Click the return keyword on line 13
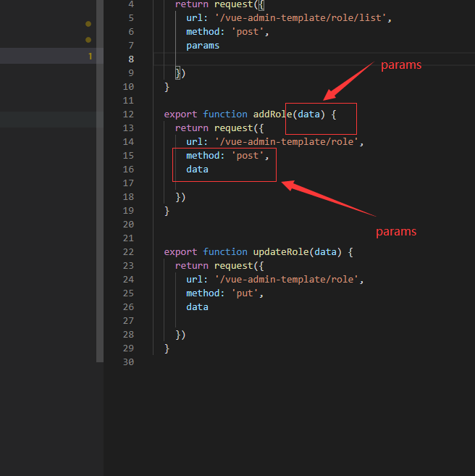The width and height of the screenshot is (475, 476). point(192,128)
